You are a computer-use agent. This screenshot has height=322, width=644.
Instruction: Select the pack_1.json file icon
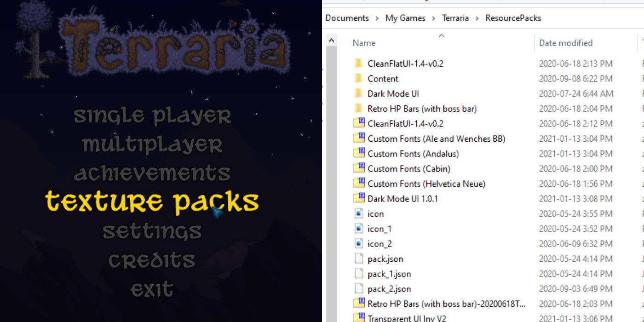coord(359,274)
